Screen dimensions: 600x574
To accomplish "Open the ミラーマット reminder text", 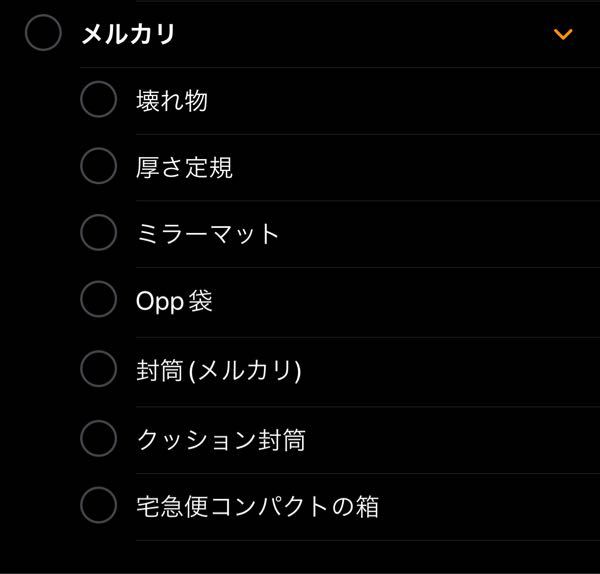I will (x=207, y=234).
